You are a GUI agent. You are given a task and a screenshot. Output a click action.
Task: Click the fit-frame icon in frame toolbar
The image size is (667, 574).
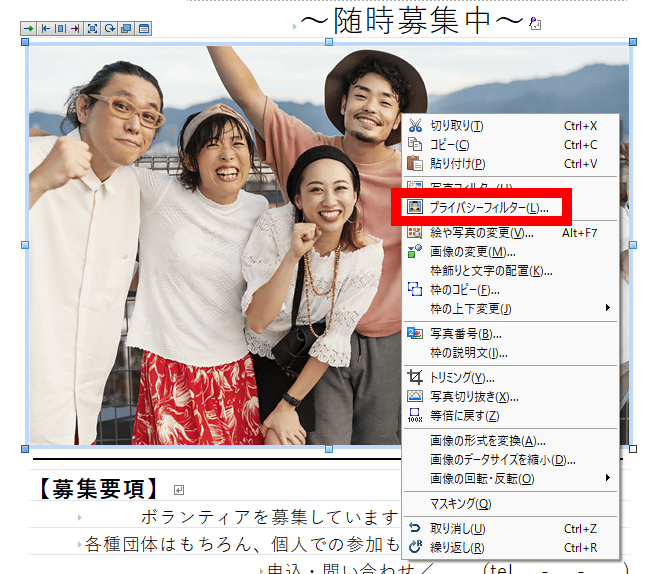(x=93, y=29)
